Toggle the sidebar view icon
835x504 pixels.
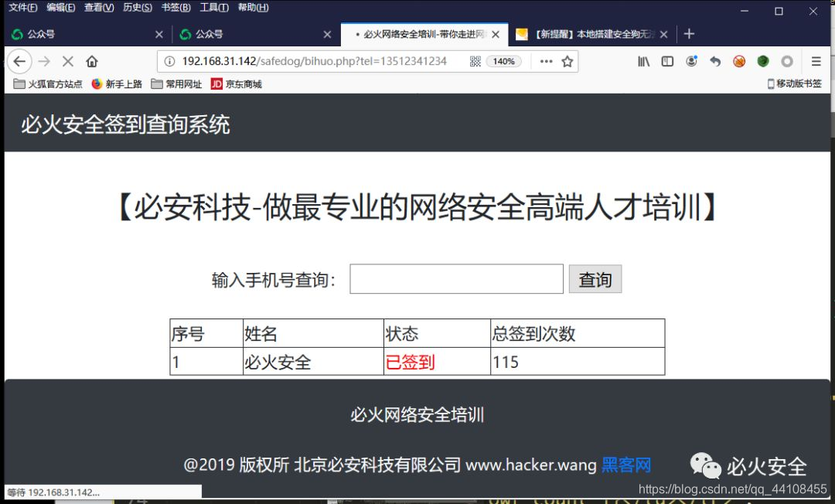(x=667, y=61)
